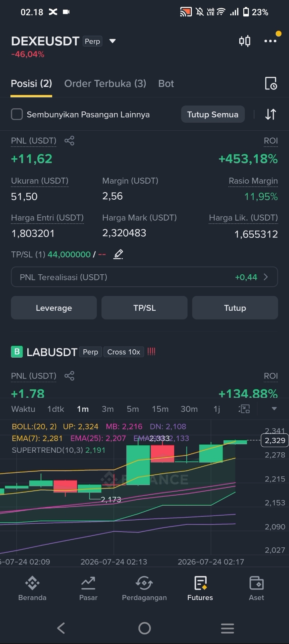Viewport: 289px width, 644px height.
Task: Select the 1j chart interval
Action: click(x=217, y=409)
